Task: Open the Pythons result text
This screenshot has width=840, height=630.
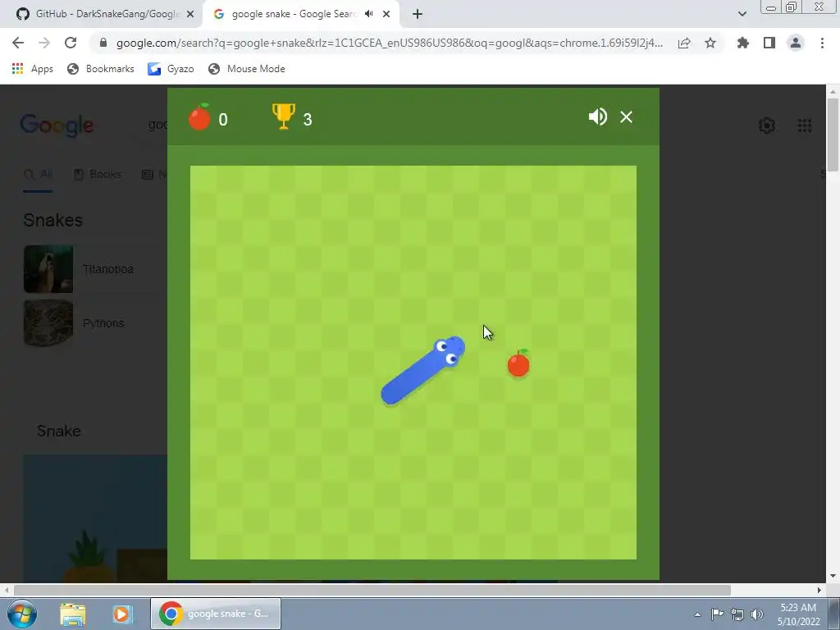Action: click(x=103, y=323)
